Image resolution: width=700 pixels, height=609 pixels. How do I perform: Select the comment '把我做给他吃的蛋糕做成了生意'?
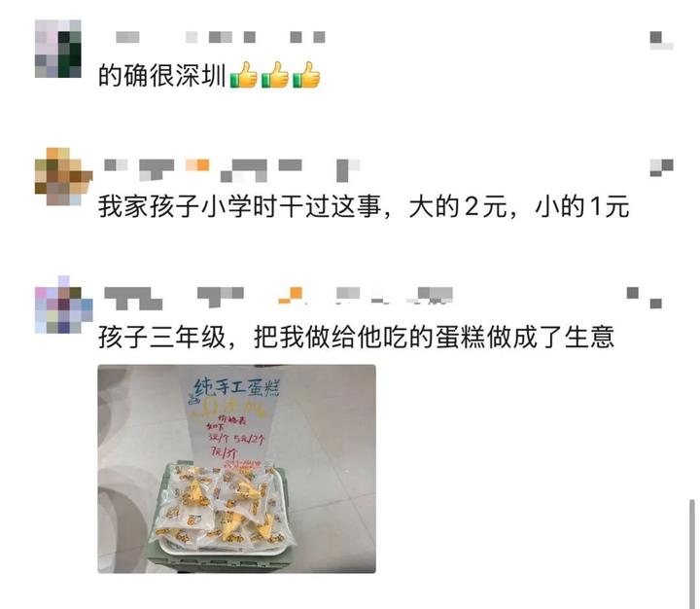point(435,337)
